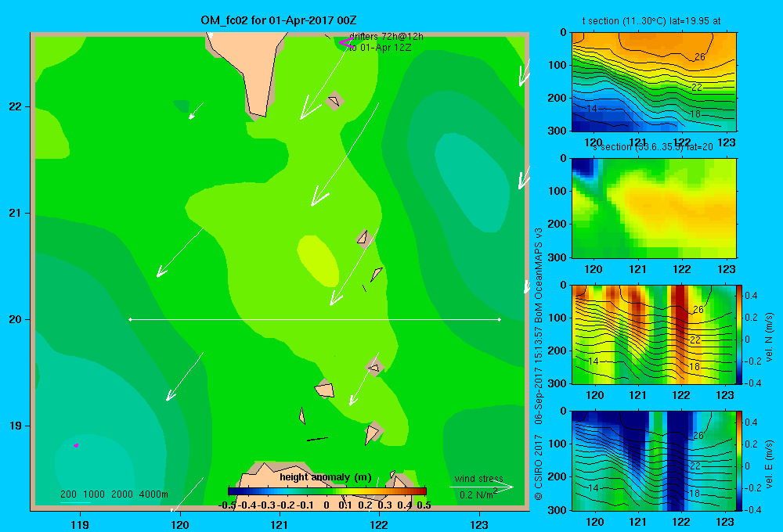This screenshot has height=532, width=783.
Task: Open the salinity section plot
Action: pyautogui.click(x=654, y=207)
